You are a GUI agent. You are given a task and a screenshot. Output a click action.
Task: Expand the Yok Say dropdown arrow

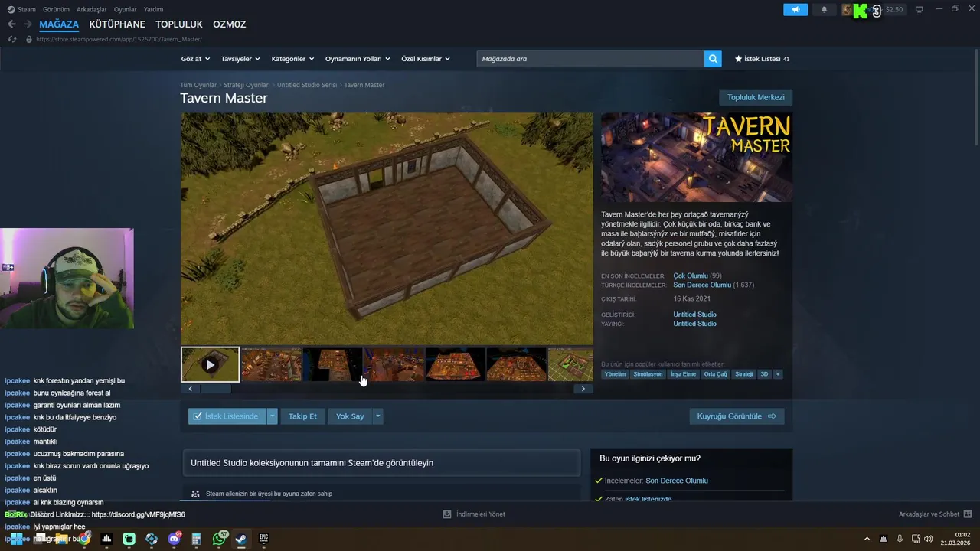tap(377, 416)
